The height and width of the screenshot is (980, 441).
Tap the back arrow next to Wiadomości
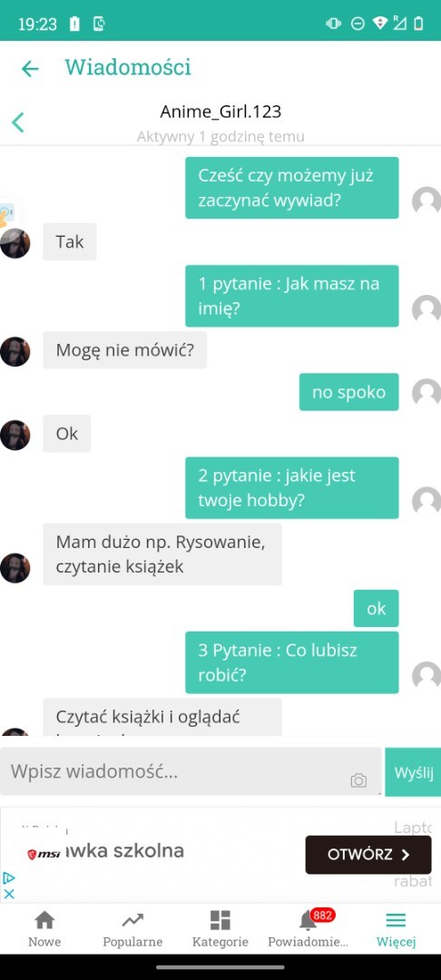tap(30, 69)
